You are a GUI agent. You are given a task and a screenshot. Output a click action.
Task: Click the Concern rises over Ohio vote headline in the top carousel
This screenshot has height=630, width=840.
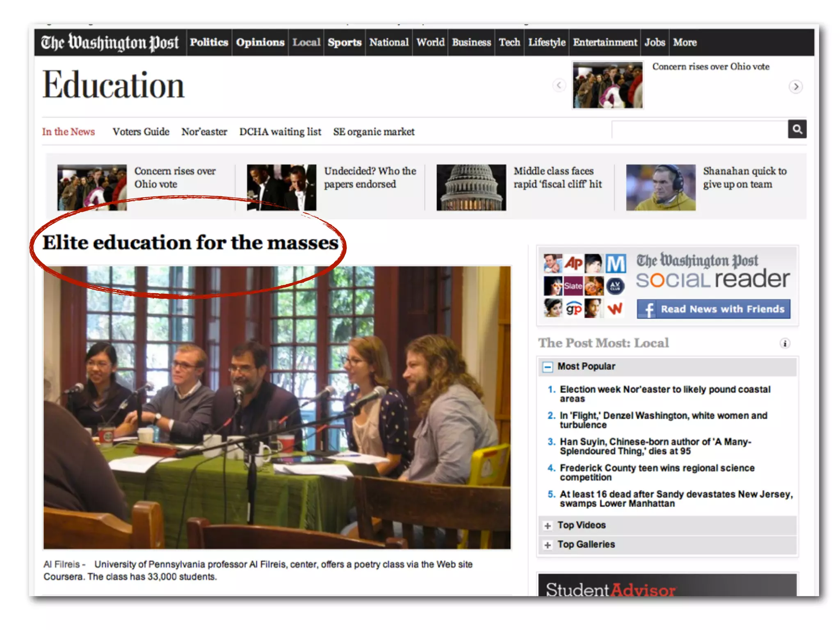[711, 66]
